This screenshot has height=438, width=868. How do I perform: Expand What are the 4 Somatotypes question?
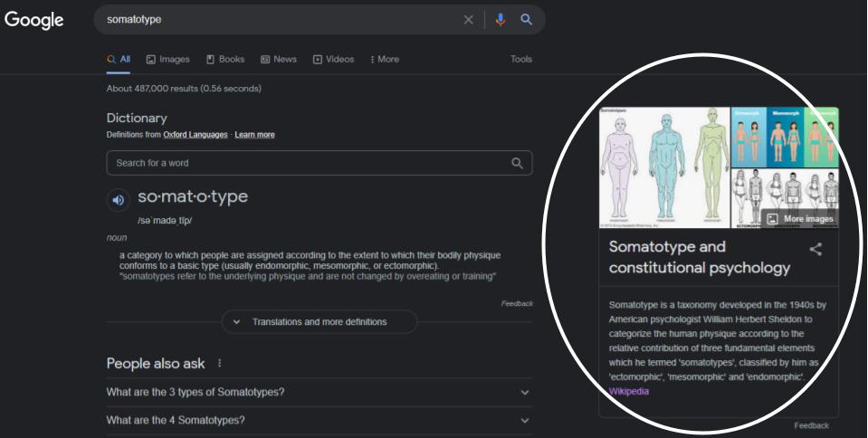click(319, 420)
